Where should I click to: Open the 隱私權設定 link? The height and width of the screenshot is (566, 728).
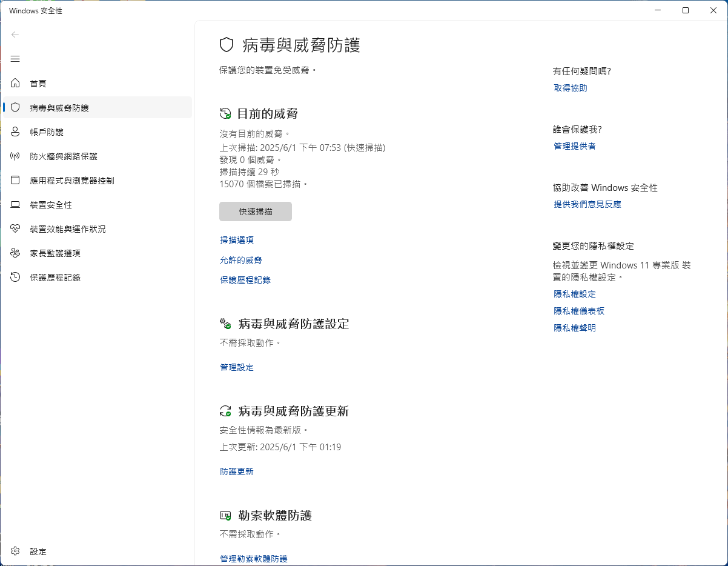tap(575, 294)
